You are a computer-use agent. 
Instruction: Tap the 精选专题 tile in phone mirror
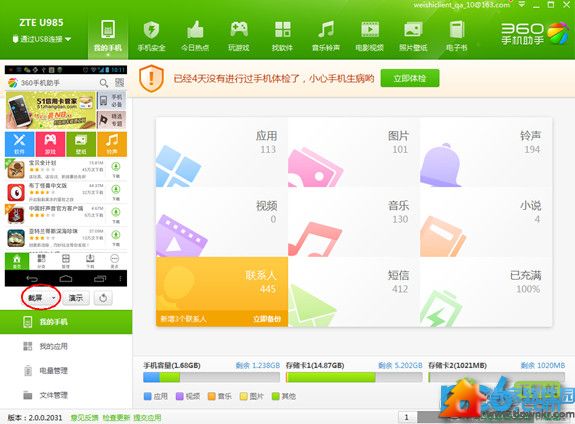[x=112, y=120]
